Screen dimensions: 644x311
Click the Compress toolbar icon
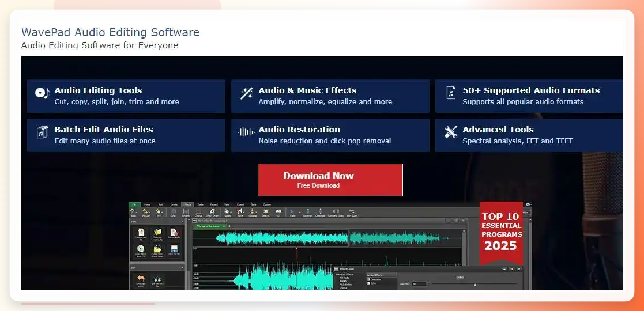tap(321, 213)
